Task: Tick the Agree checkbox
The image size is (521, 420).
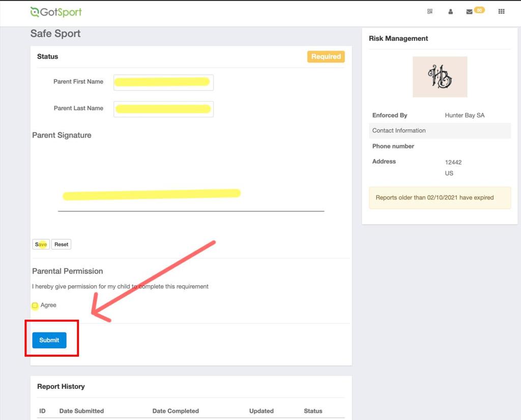Action: point(35,305)
